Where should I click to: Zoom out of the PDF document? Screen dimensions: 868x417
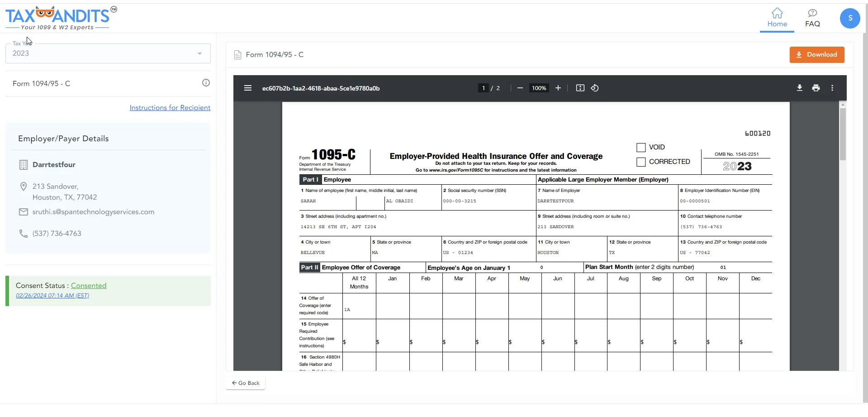519,88
